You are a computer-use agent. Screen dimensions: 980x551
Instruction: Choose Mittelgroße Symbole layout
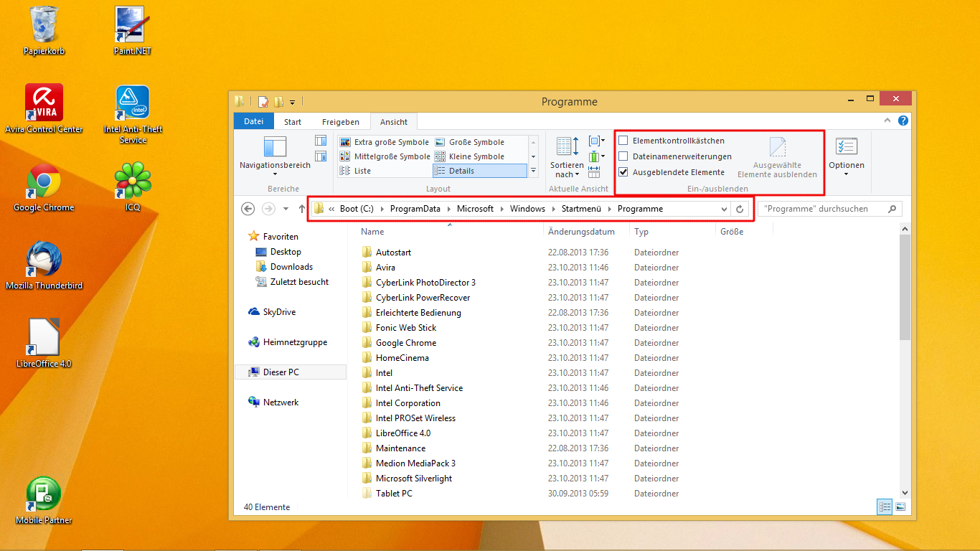point(385,156)
